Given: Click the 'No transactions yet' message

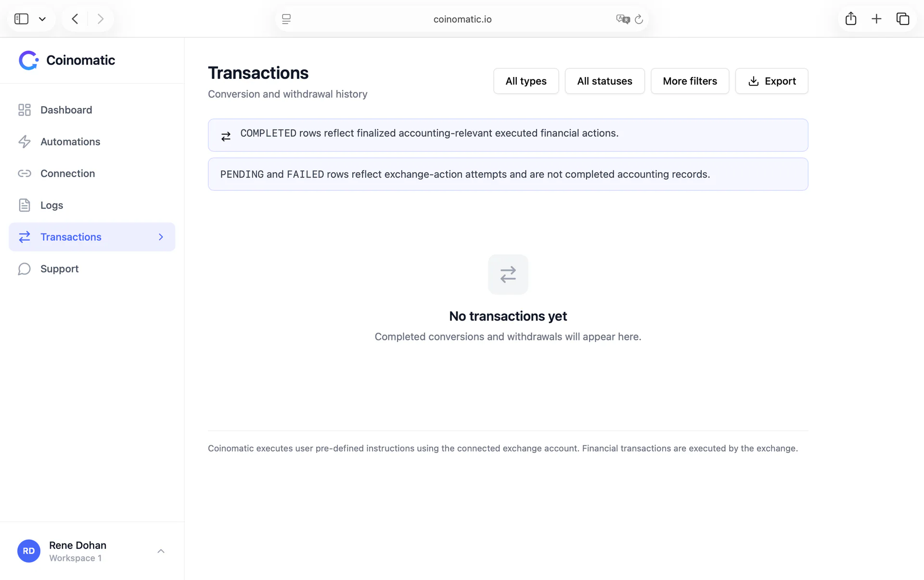Looking at the screenshot, I should pyautogui.click(x=508, y=316).
